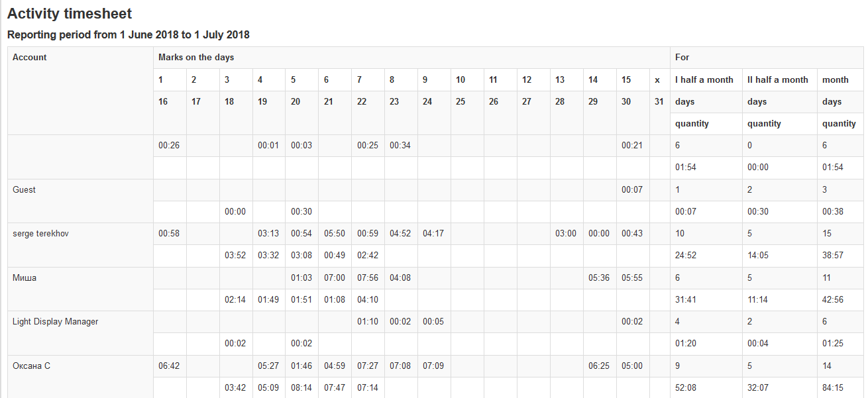Click the Reporting period subtitle text
Image resolution: width=868 pixels, height=398 pixels.
(x=128, y=34)
